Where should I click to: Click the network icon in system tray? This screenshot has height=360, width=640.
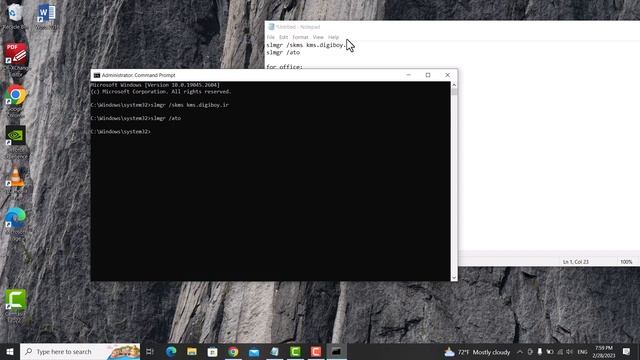560,352
